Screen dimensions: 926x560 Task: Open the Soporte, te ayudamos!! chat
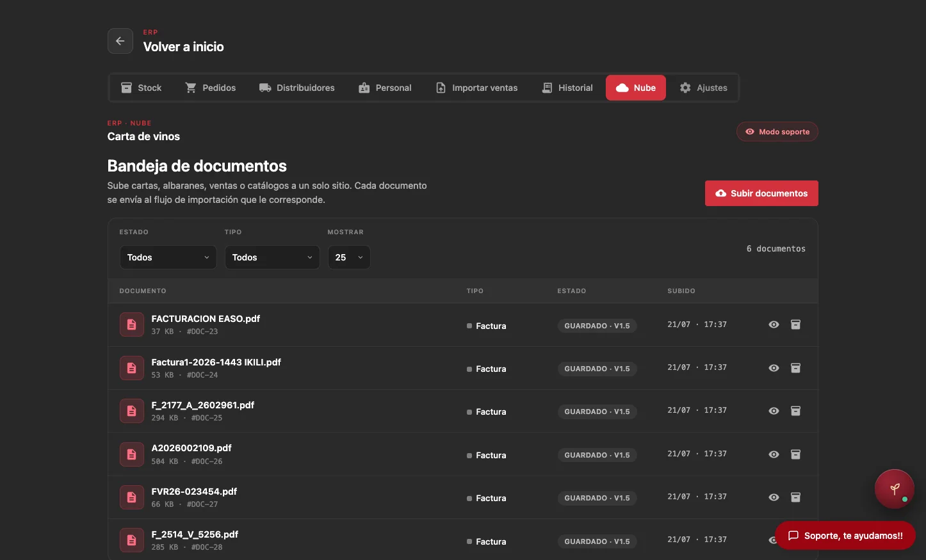point(845,536)
